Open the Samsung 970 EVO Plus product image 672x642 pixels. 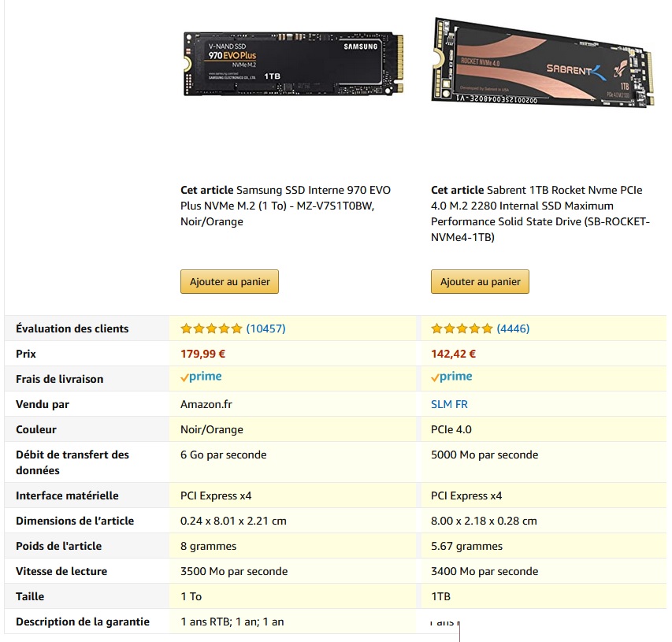tap(294, 64)
